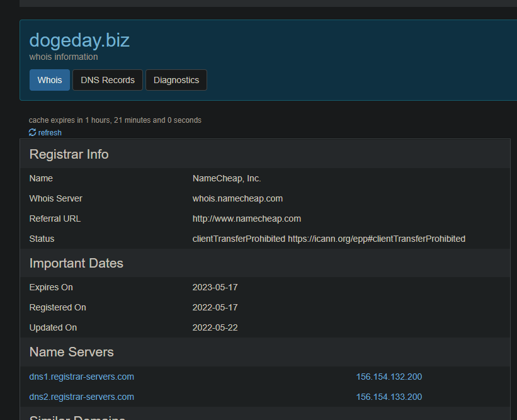This screenshot has width=517, height=420.
Task: Click the refresh text link
Action: (50, 133)
